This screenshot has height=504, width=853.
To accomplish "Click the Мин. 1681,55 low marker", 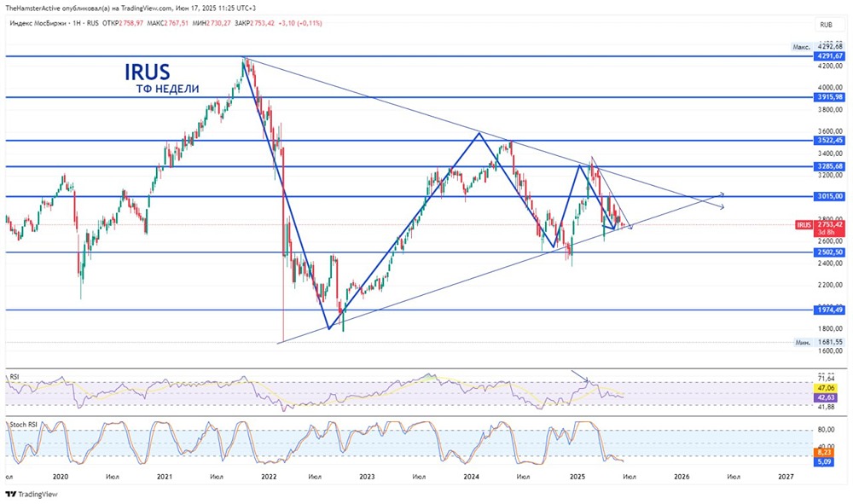I will (819, 342).
